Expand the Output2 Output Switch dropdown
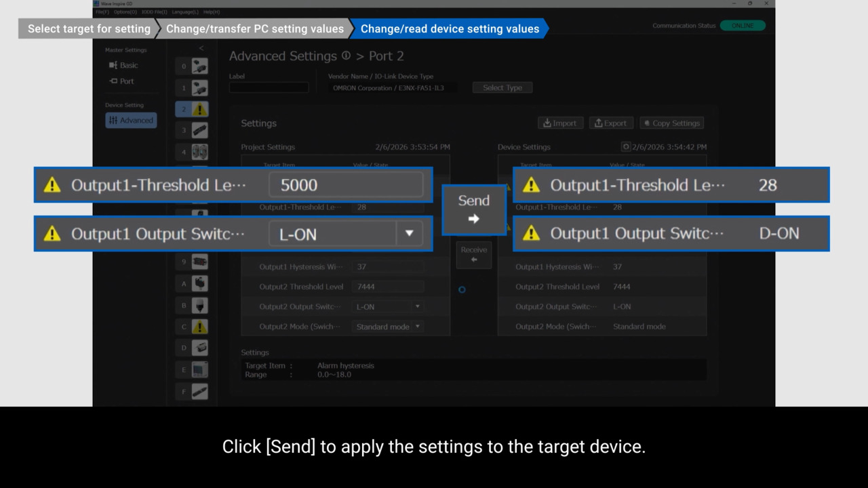The width and height of the screenshot is (868, 488). click(x=417, y=306)
